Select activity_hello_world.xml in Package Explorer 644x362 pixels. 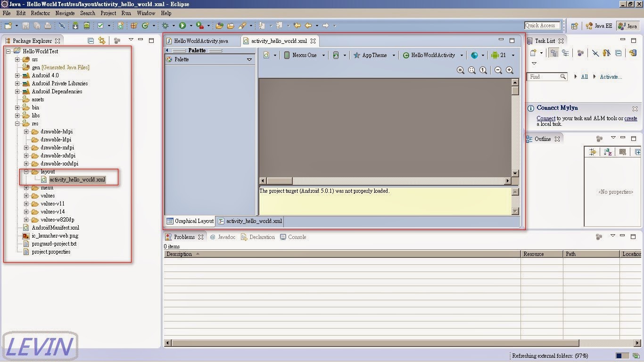pos(77,180)
